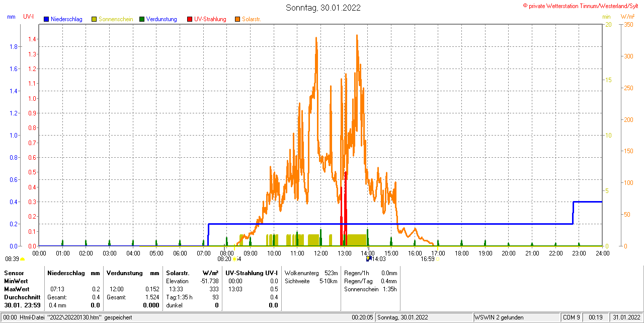Click the Sensor row header
Viewport: 644px width, 323px height.
coord(14,273)
